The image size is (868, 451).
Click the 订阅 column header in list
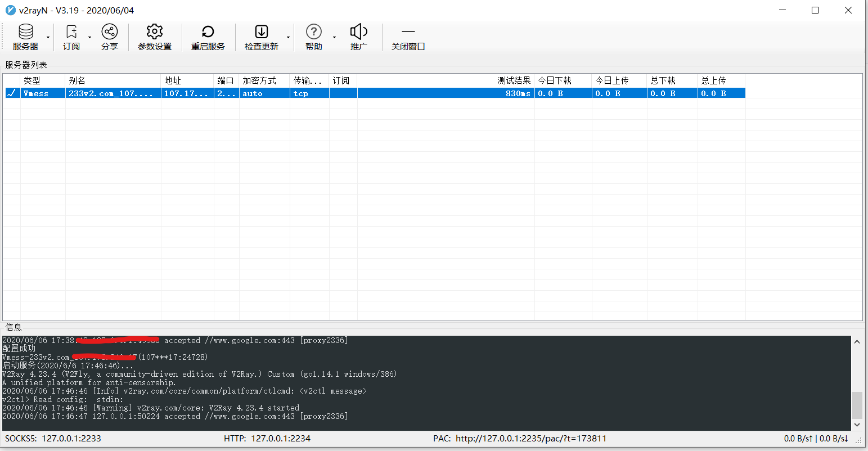pos(343,80)
